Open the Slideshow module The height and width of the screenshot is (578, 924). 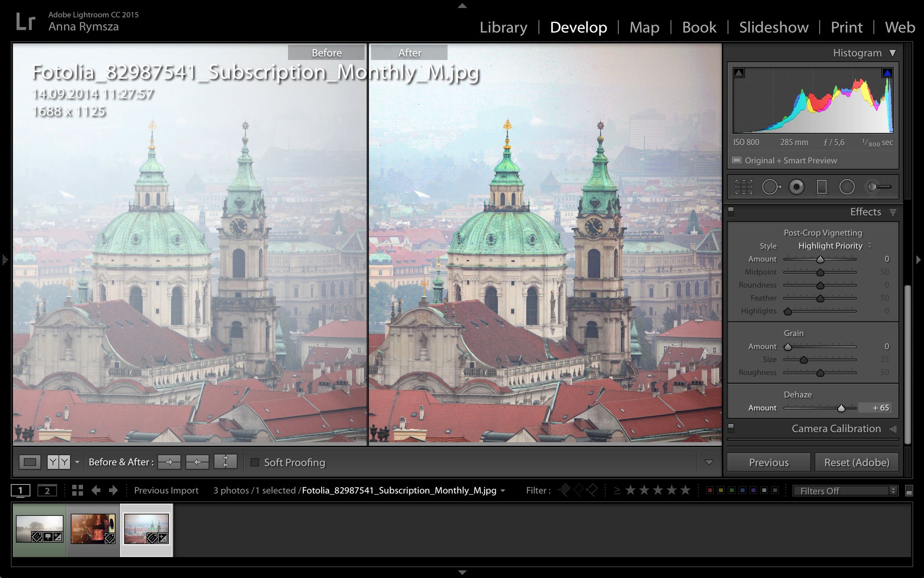774,27
